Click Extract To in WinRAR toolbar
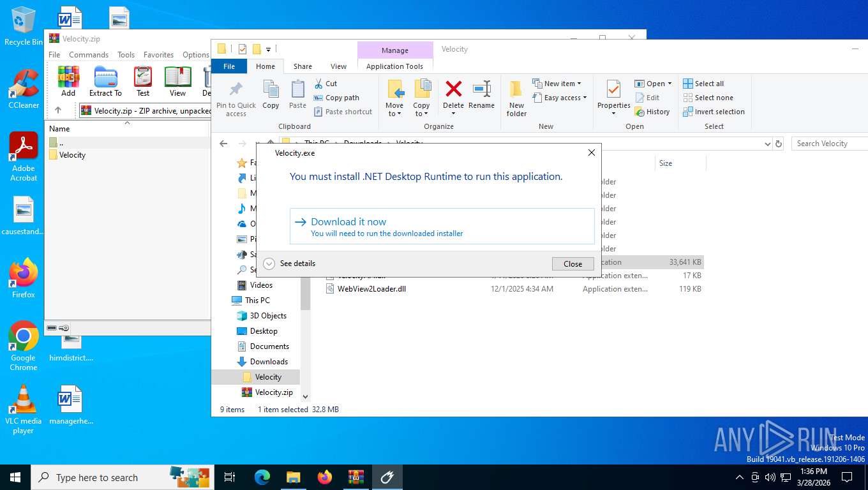868x490 pixels. coord(105,81)
